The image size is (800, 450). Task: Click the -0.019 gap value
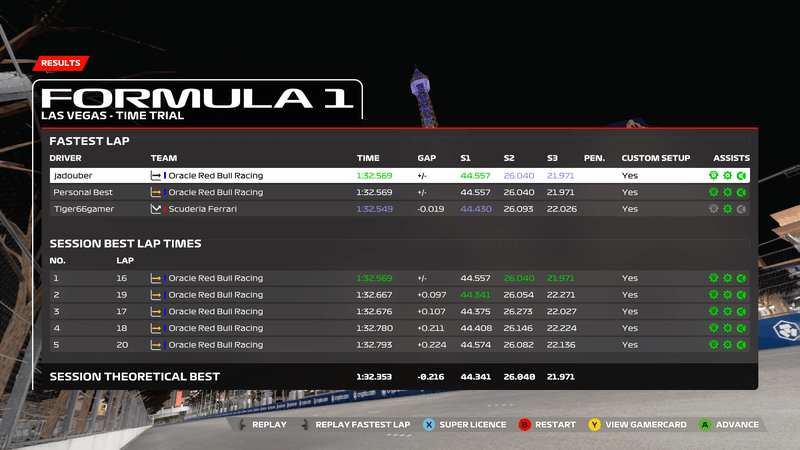431,209
